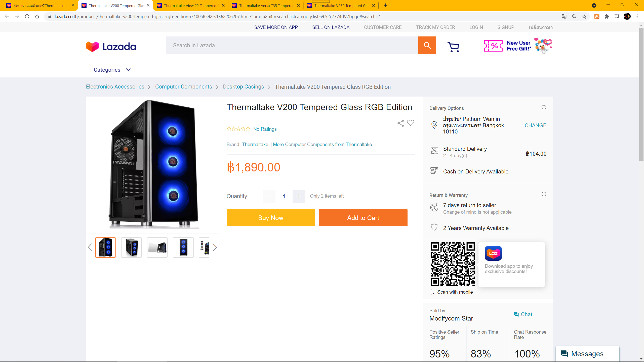The width and height of the screenshot is (644, 362).
Task: Open Chrome three-dot menu
Action: [x=637, y=16]
